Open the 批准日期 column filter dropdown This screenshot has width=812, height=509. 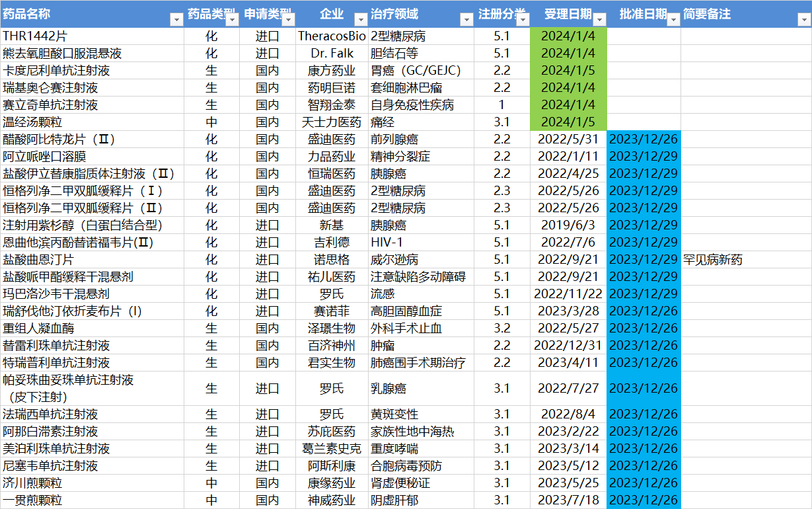point(673,20)
